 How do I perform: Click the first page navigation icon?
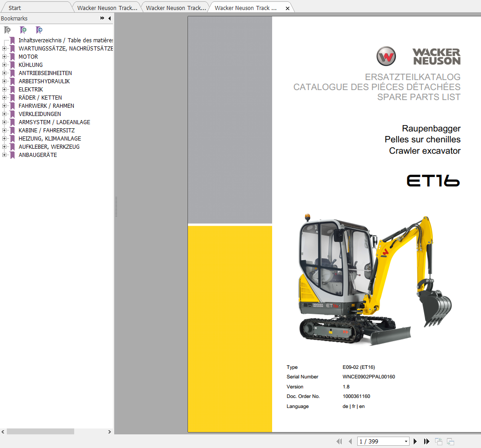[339, 441]
